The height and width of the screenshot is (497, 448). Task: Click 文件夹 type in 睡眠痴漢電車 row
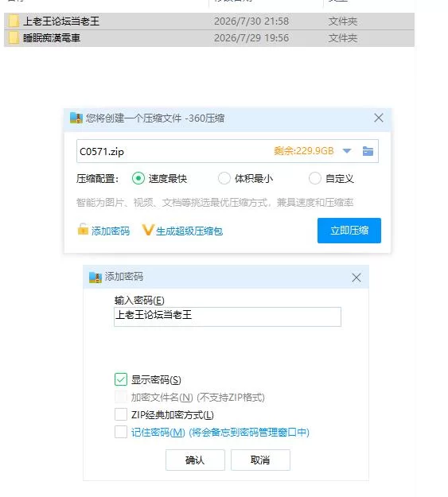click(x=343, y=38)
